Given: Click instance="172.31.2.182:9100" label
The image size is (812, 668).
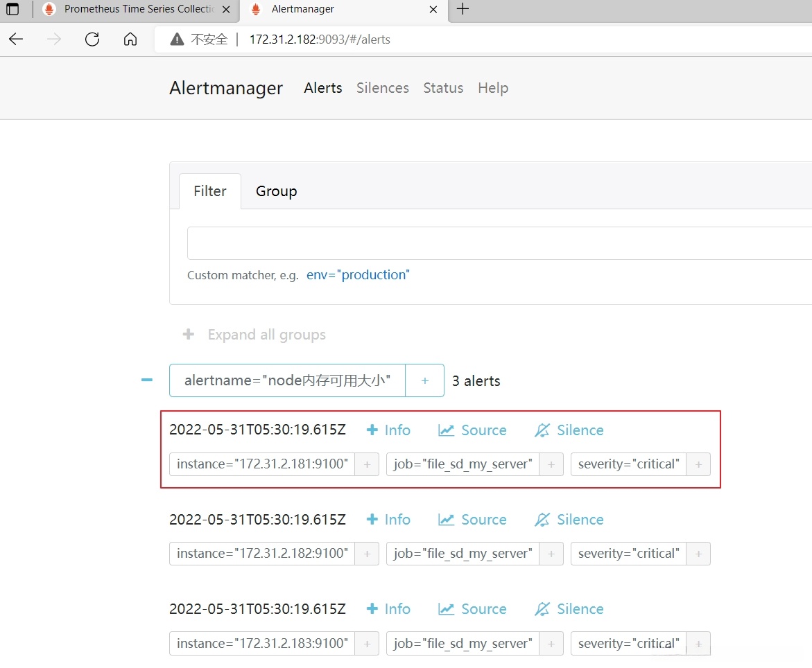Looking at the screenshot, I should coord(262,554).
